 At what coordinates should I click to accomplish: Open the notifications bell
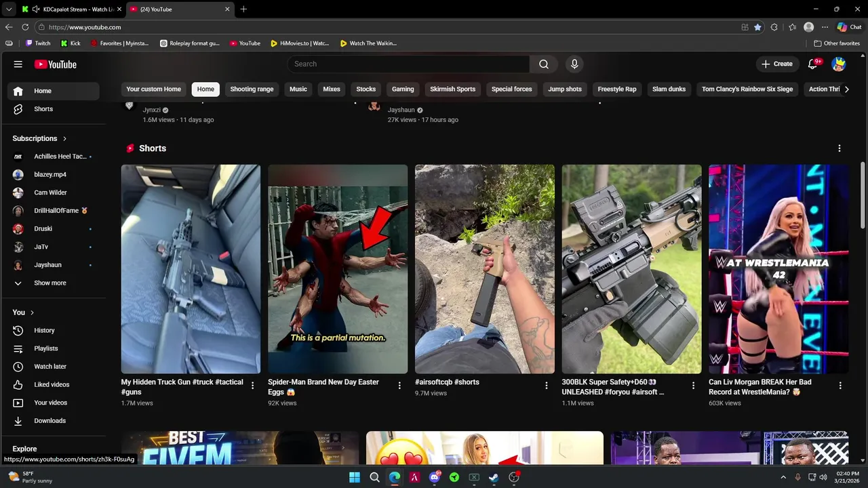(x=813, y=64)
